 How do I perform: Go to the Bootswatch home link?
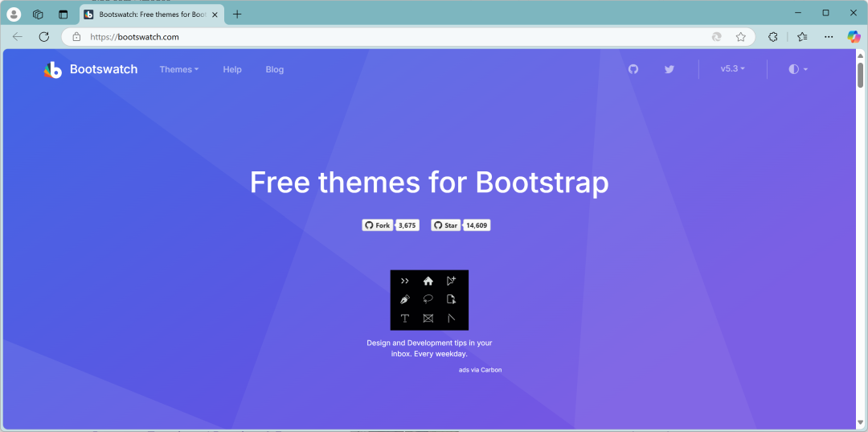[x=104, y=69]
